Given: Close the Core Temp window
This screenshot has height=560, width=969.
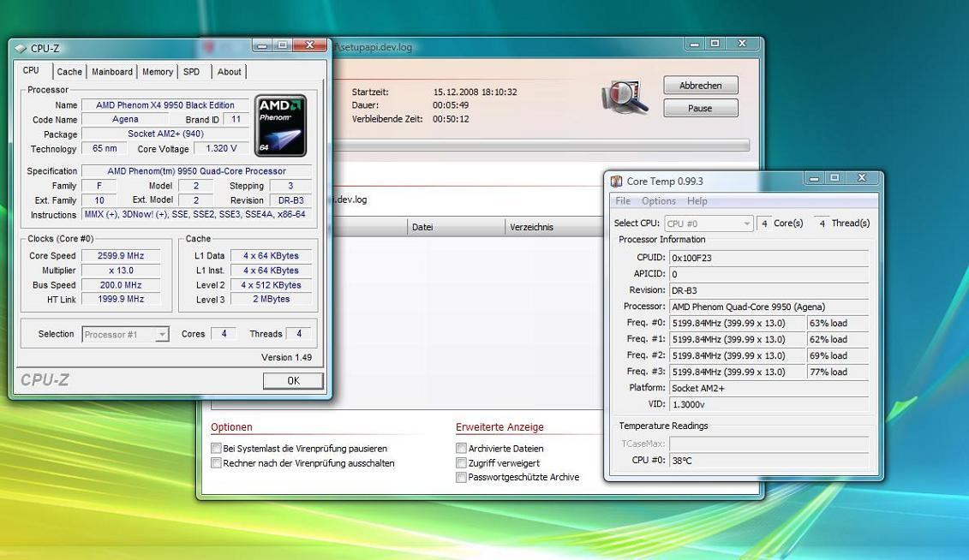Looking at the screenshot, I should click(861, 178).
